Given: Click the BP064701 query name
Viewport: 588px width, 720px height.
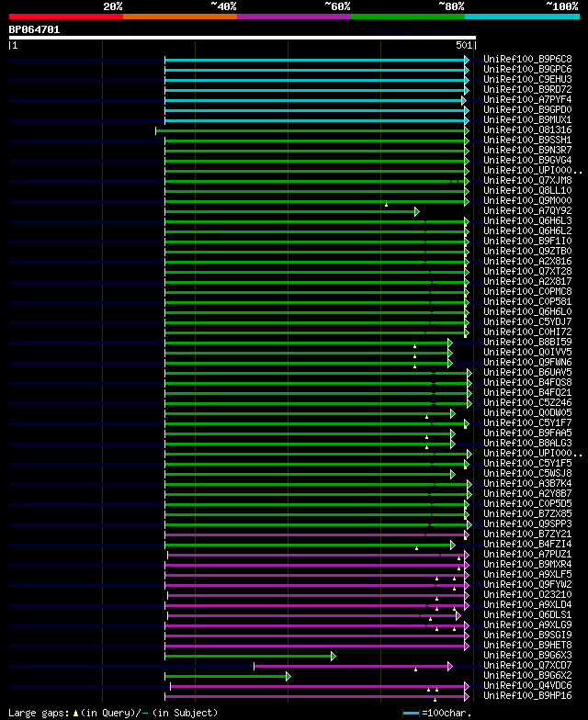Looking at the screenshot, I should (x=35, y=29).
